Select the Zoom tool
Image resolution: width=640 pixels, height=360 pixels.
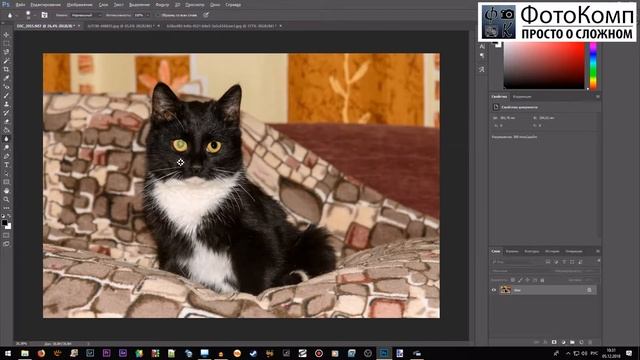[x=6, y=199]
